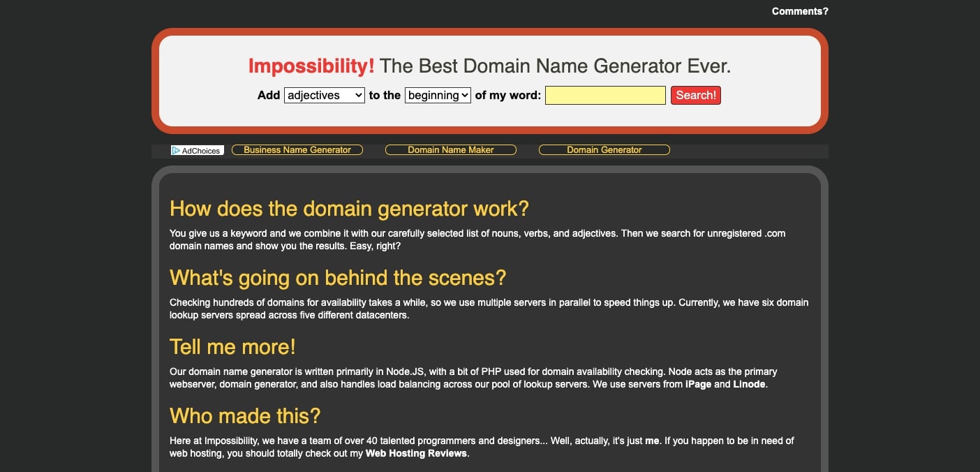This screenshot has width=980, height=472.
Task: Click heading 'What's going on behind the scenes?'
Action: (x=338, y=278)
